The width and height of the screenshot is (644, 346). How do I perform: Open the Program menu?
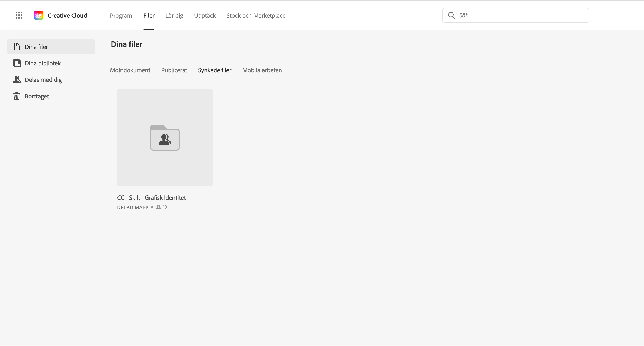[121, 16]
